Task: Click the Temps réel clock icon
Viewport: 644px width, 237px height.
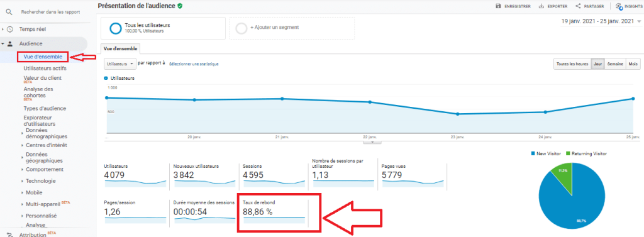Action: (x=10, y=29)
